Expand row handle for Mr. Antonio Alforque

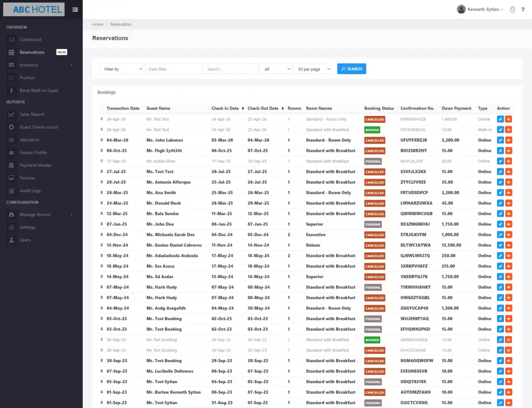coord(102,182)
